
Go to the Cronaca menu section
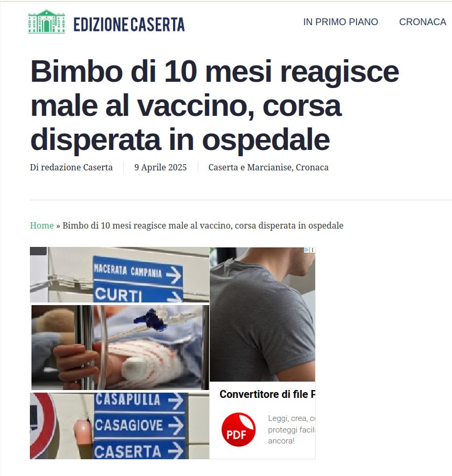coord(423,22)
